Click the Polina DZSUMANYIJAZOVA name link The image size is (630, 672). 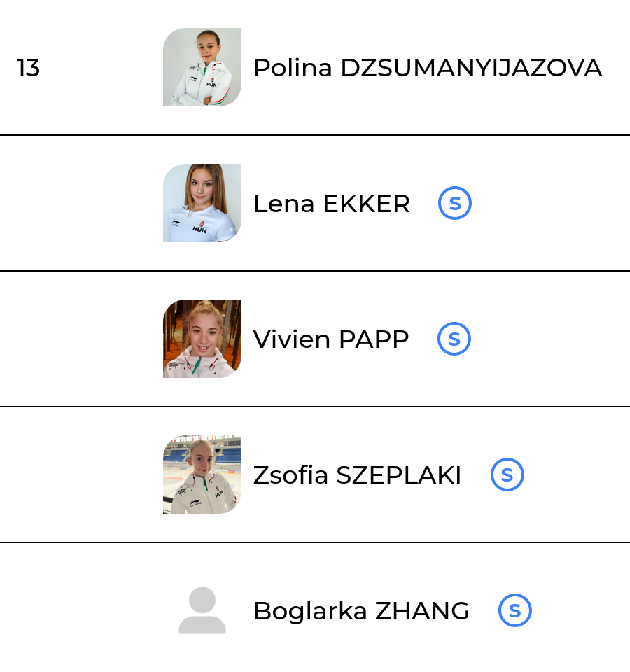pos(427,68)
